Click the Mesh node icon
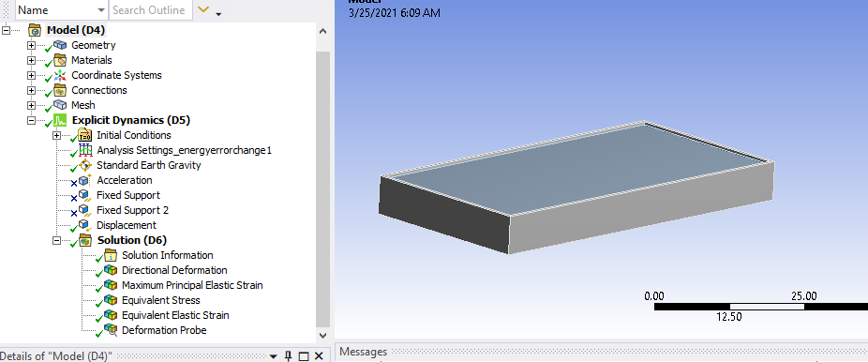Screen dimensions: 868x362 tap(60, 105)
